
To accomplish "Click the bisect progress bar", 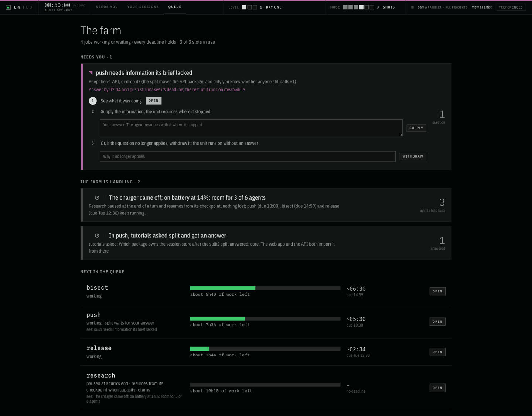I will tap(265, 288).
